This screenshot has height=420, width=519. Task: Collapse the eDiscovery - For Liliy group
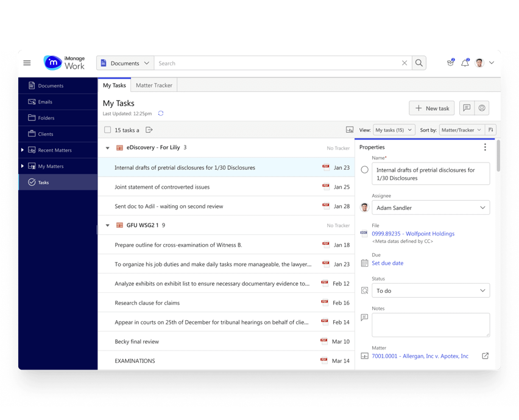(108, 148)
